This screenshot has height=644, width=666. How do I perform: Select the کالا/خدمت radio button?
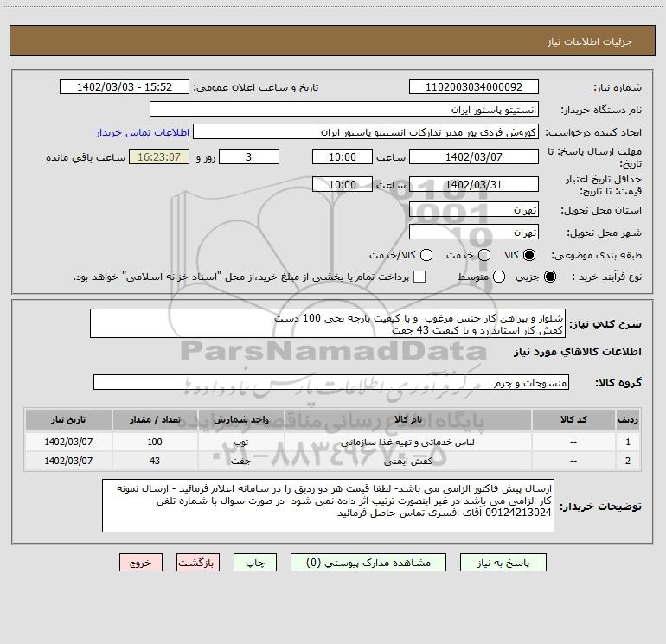pos(426,255)
